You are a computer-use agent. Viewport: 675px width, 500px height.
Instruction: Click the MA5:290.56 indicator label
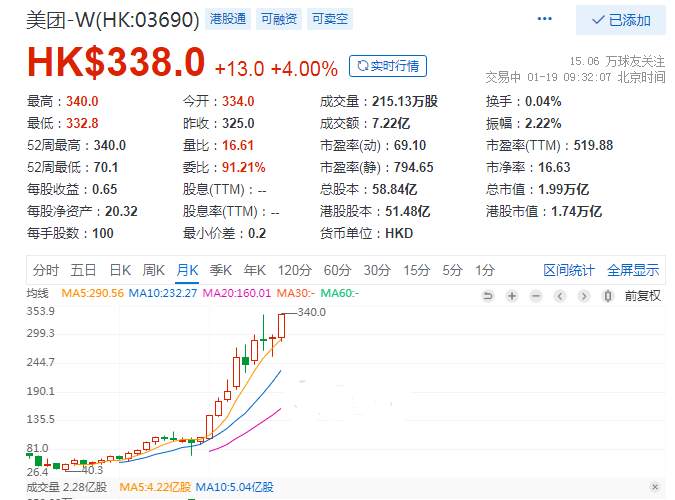click(x=93, y=293)
